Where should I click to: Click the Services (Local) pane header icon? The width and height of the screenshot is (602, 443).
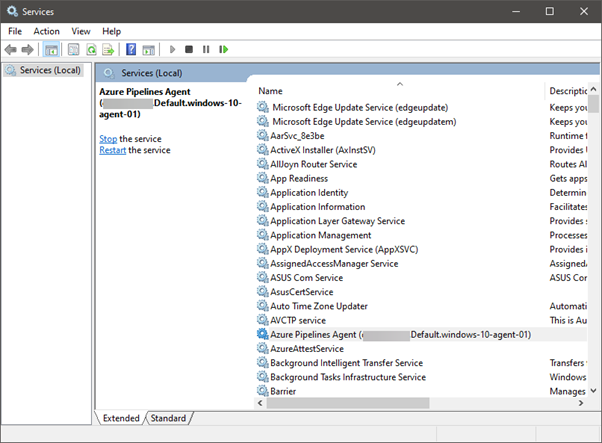click(x=109, y=73)
